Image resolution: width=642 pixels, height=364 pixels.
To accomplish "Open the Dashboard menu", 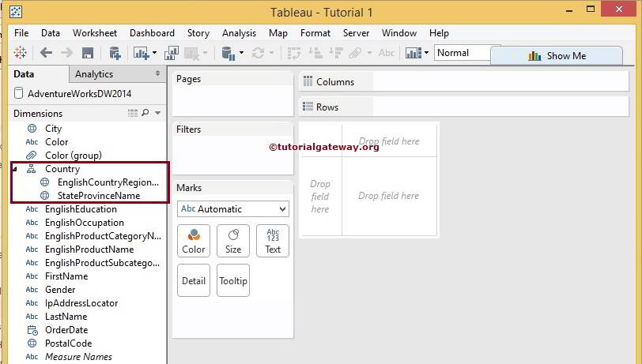I will [x=152, y=33].
